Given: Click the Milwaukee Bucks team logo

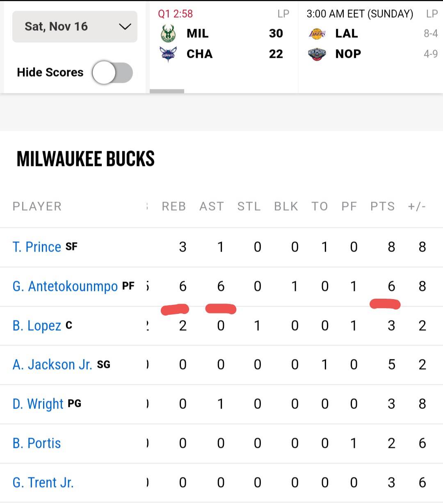Looking at the screenshot, I should coord(168,33).
